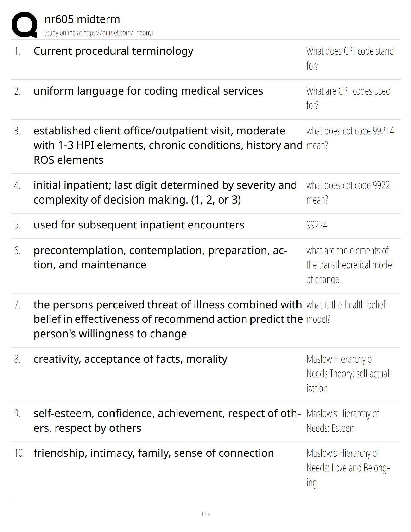Click the '99224' definition text
Viewport: 411px width, 532px height.
point(316,225)
